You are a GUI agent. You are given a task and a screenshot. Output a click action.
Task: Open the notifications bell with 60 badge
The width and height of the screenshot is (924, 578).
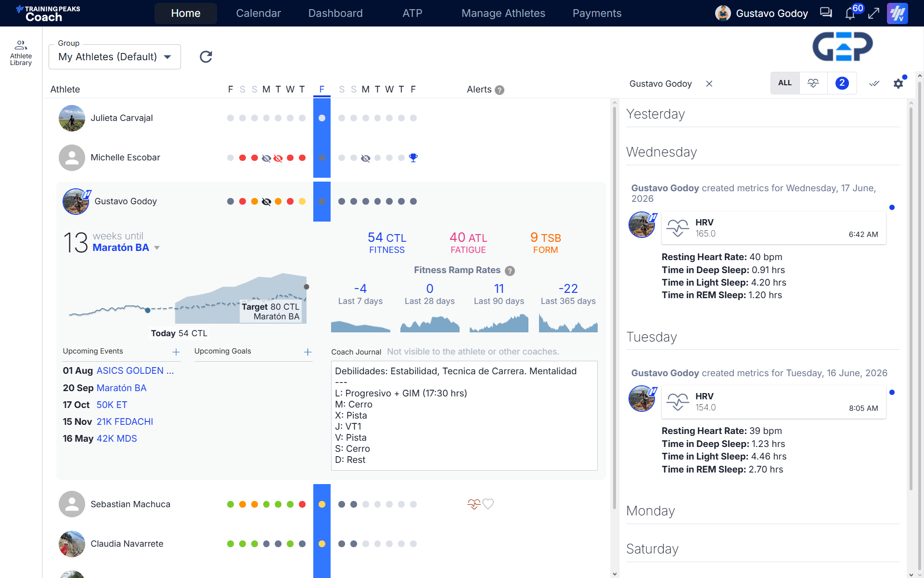850,13
